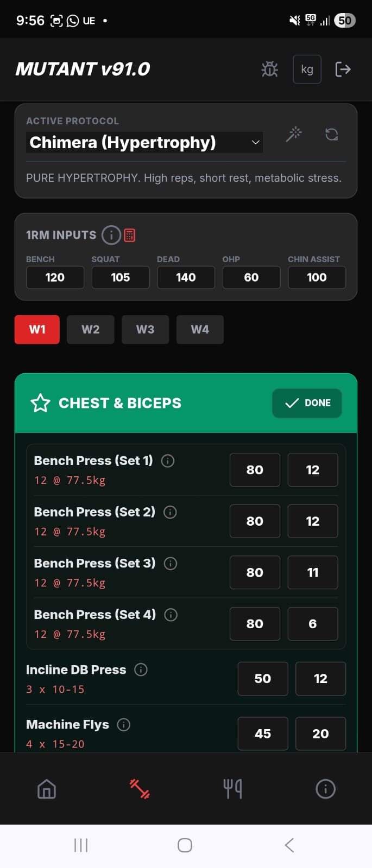Tap Android back navigation button
Image resolution: width=372 pixels, height=868 pixels.
point(289,845)
